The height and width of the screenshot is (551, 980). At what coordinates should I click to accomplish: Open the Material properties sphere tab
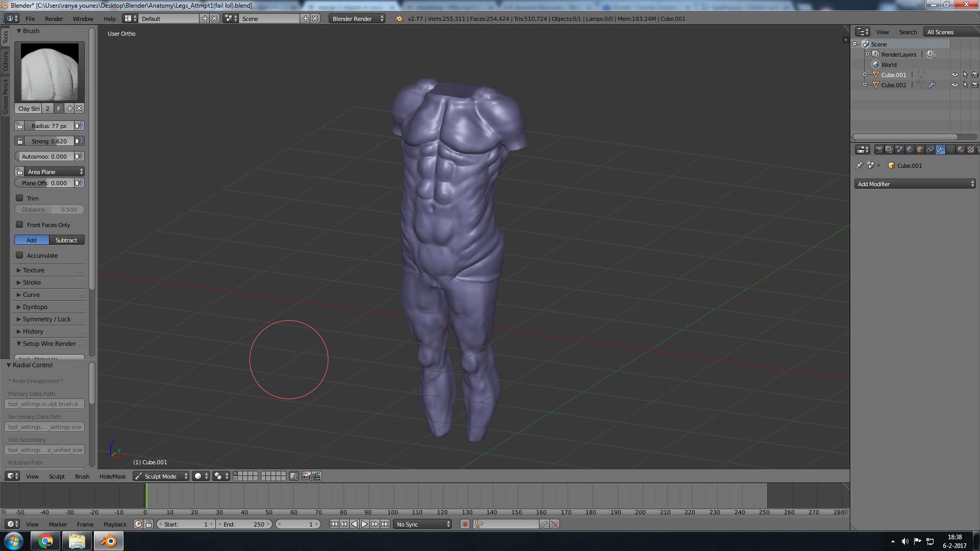[961, 149]
